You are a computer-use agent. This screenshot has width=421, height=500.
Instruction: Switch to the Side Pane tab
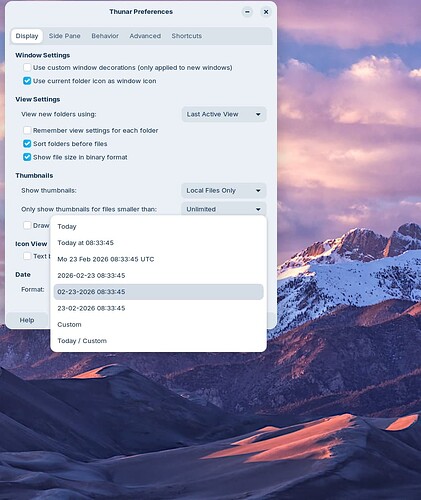pyautogui.click(x=64, y=36)
